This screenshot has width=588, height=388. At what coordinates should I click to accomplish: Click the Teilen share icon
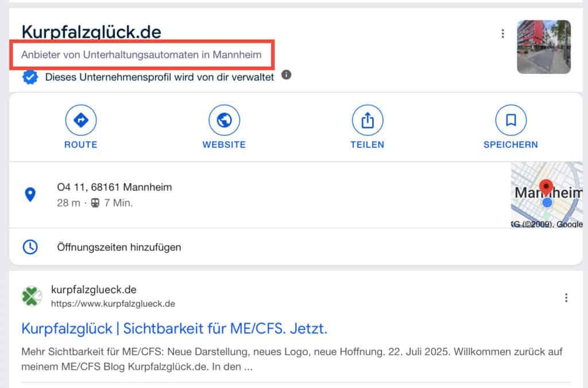click(367, 119)
